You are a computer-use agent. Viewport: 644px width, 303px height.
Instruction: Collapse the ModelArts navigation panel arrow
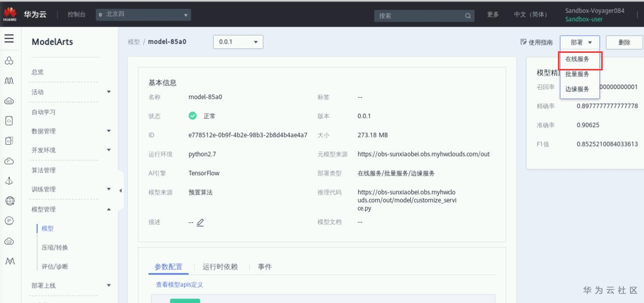(x=120, y=190)
